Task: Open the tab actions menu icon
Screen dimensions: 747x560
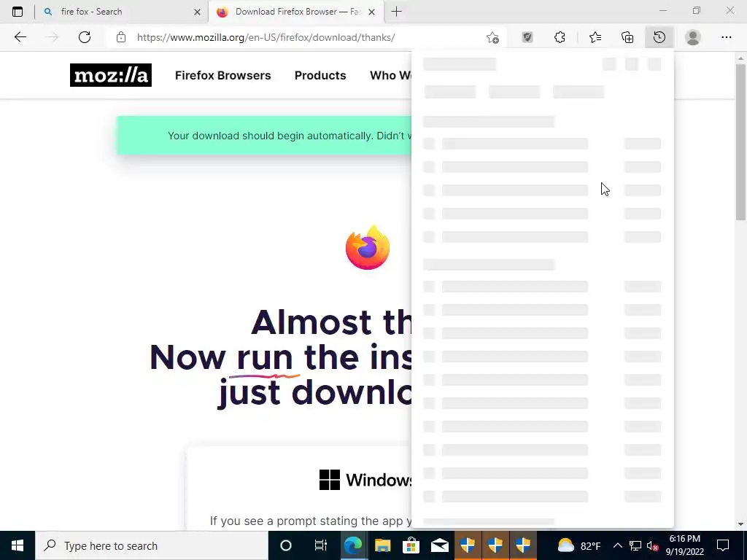Action: (x=18, y=12)
